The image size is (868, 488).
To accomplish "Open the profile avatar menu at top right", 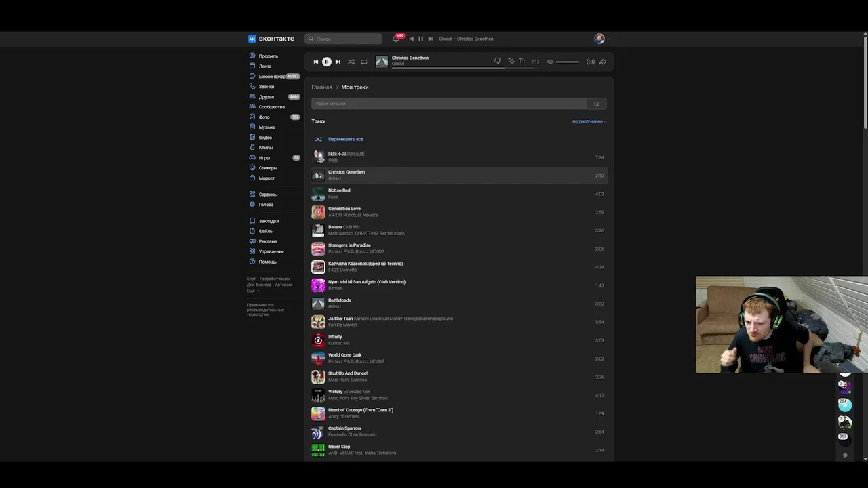I will [601, 39].
